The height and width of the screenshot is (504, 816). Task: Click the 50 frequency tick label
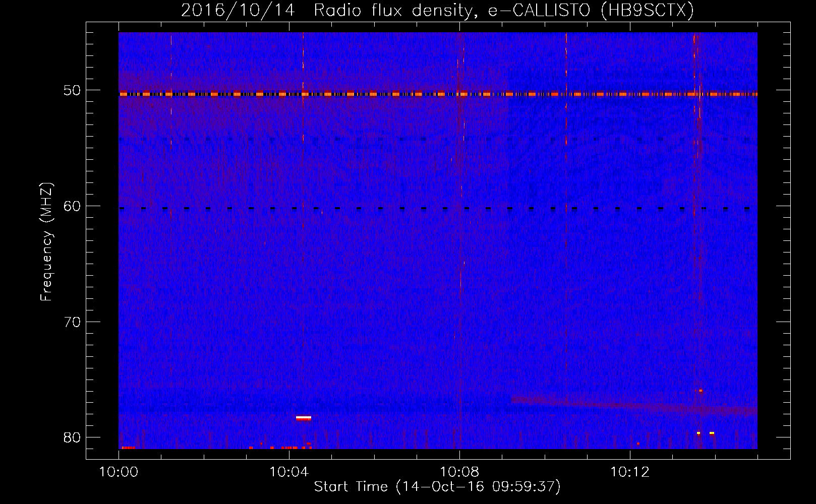coord(72,90)
